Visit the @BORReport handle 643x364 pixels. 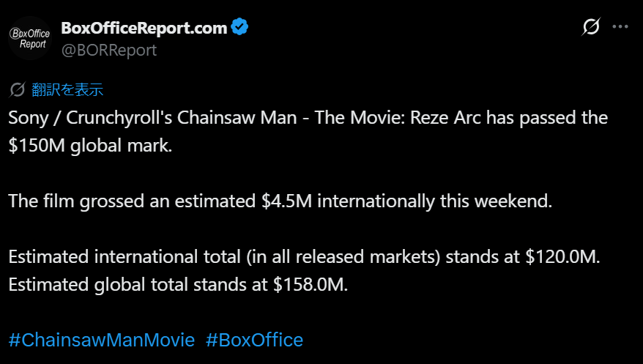pos(108,50)
